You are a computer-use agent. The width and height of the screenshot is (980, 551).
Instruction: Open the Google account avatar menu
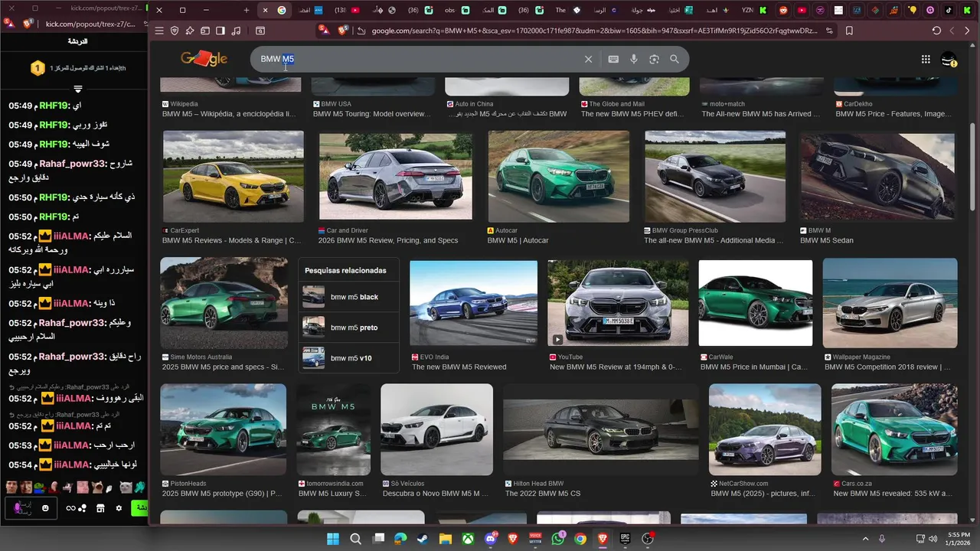click(949, 59)
